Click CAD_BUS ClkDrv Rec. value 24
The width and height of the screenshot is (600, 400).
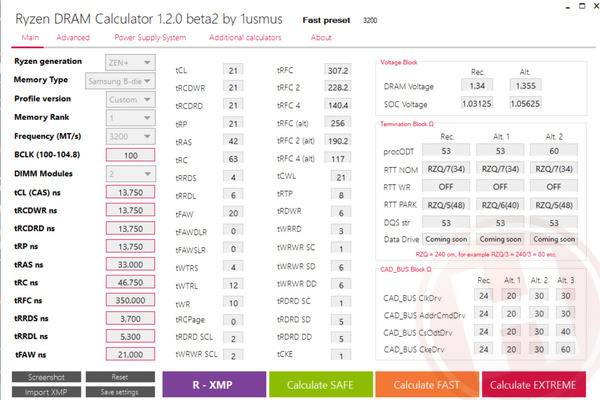tap(483, 296)
